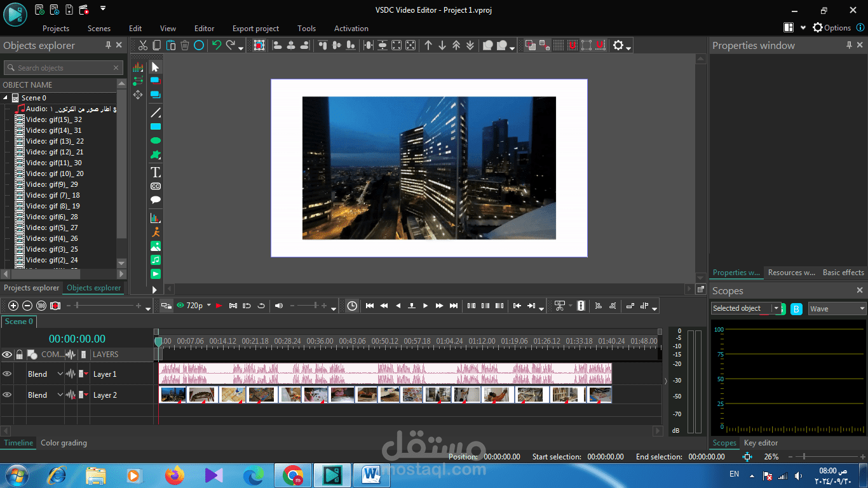This screenshot has height=488, width=868.
Task: Add a Chart object
Action: pos(156,218)
